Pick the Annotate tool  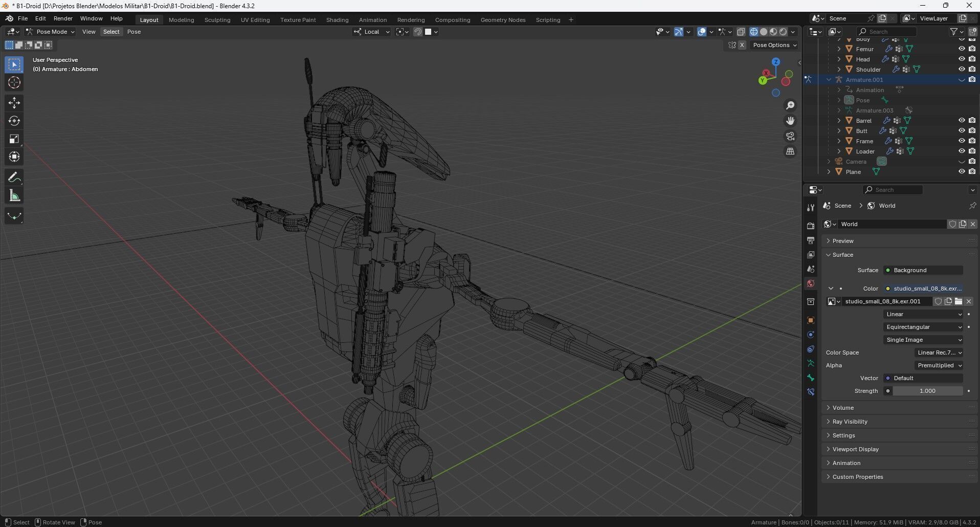14,178
